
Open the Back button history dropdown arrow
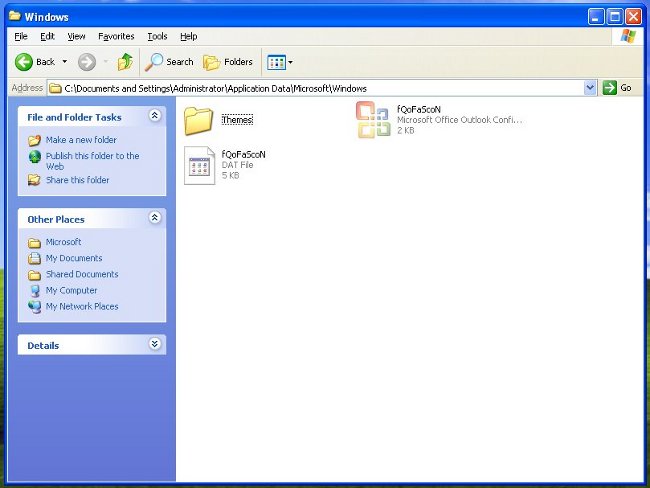coord(65,62)
